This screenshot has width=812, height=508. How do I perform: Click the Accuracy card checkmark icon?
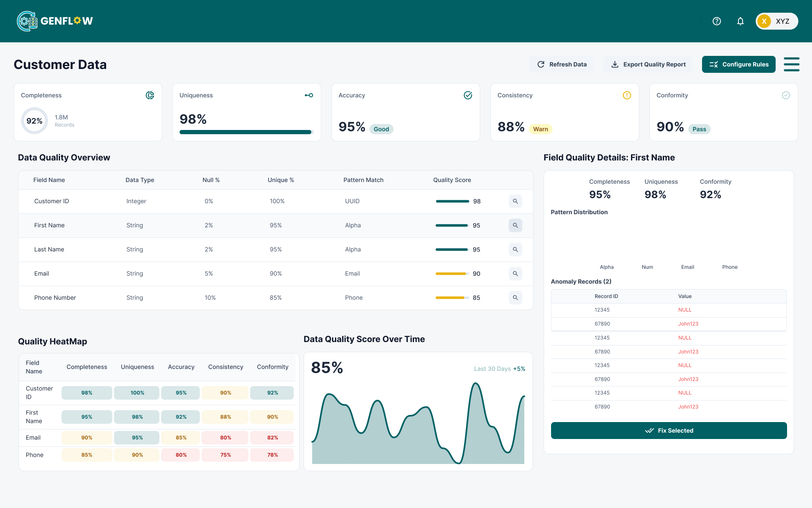468,95
